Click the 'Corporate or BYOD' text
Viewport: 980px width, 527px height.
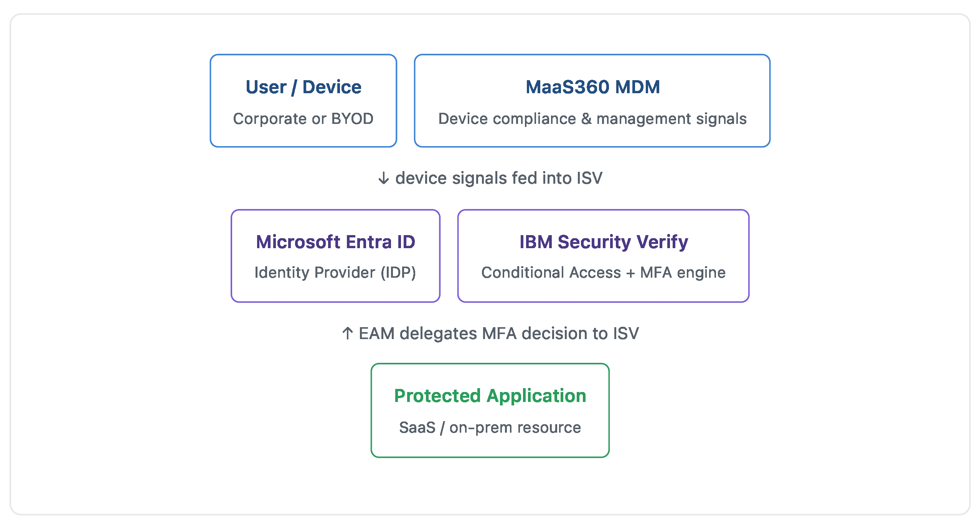click(303, 119)
